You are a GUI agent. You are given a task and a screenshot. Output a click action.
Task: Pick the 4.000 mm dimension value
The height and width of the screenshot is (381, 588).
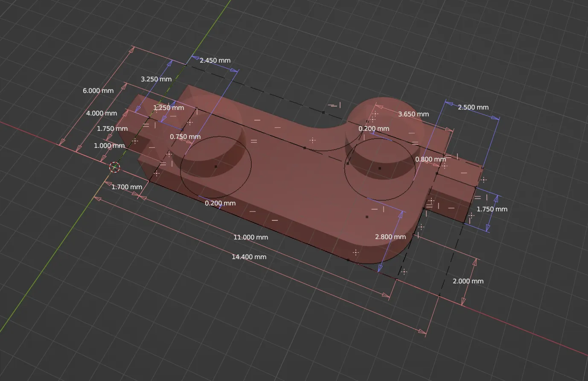click(102, 113)
